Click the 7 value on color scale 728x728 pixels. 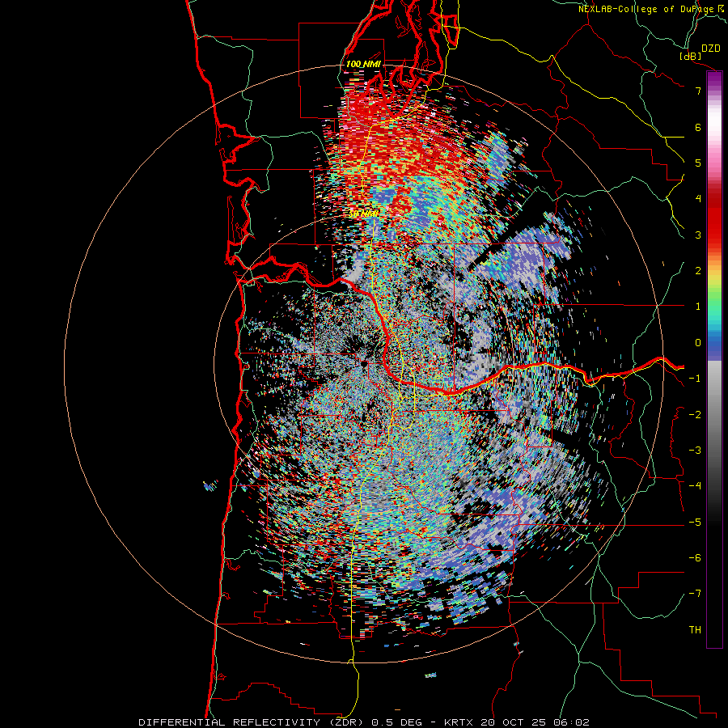[x=698, y=91]
